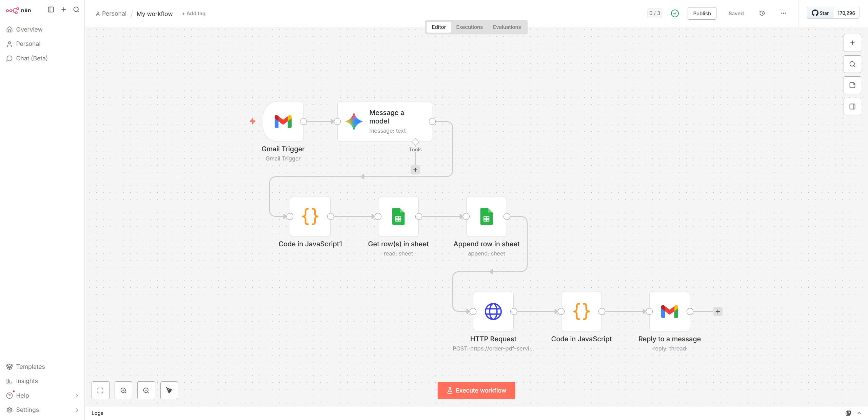This screenshot has width=868, height=420.
Task: Click the Gmail Trigger node icon
Action: point(283,121)
